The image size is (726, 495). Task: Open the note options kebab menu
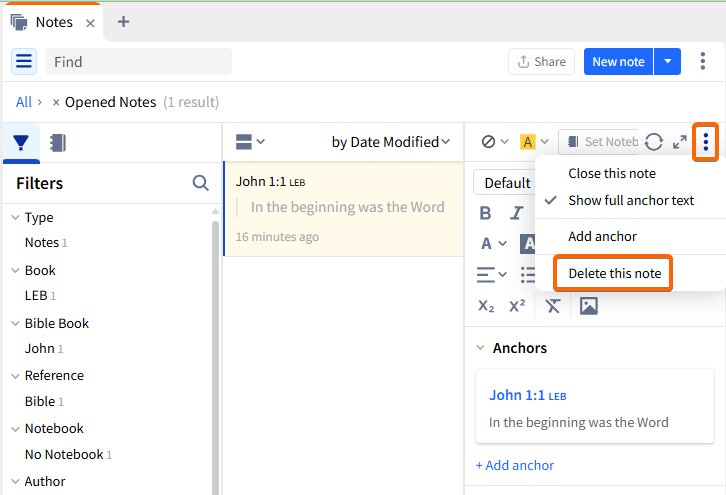pos(705,142)
